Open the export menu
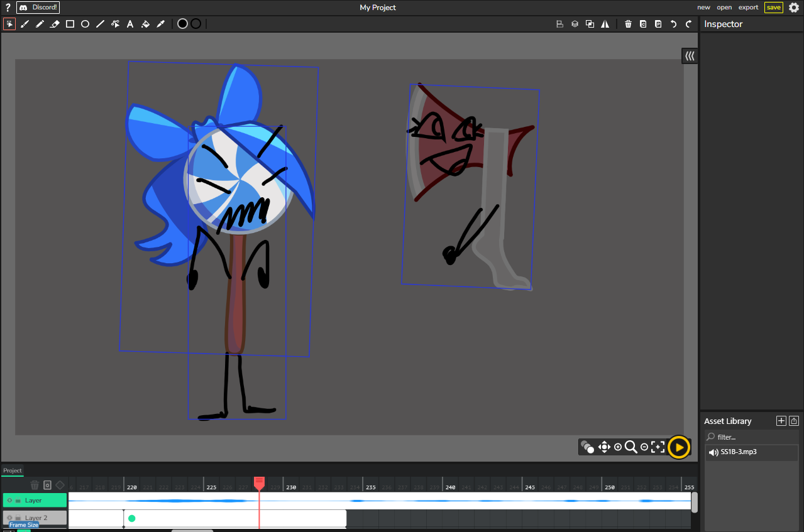804x532 pixels. pyautogui.click(x=748, y=8)
